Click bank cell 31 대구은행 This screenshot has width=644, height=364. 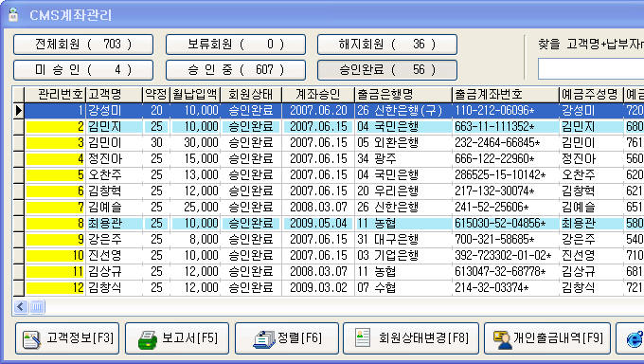[402, 240]
